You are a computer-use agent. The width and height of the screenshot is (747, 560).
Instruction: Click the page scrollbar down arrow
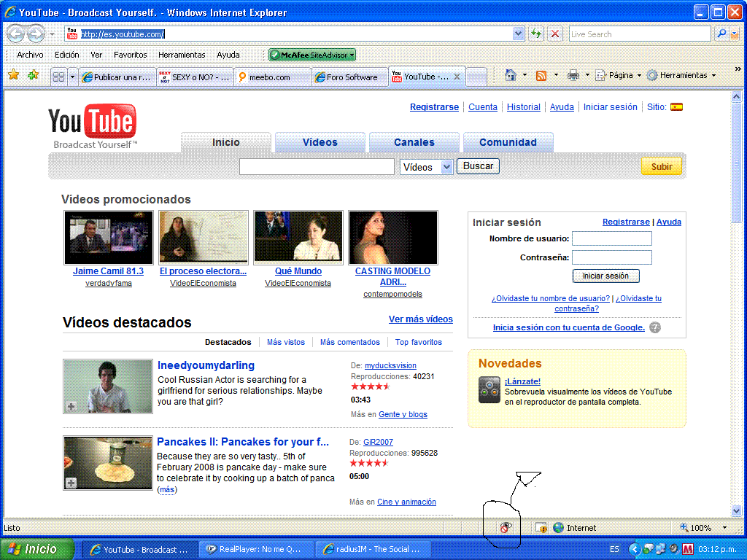click(x=736, y=510)
